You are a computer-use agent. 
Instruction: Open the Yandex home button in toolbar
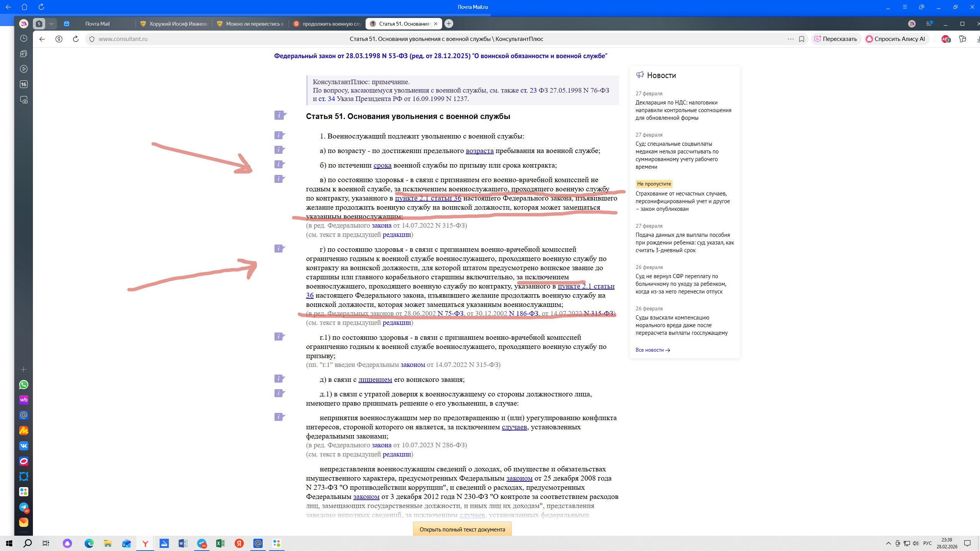pos(59,39)
